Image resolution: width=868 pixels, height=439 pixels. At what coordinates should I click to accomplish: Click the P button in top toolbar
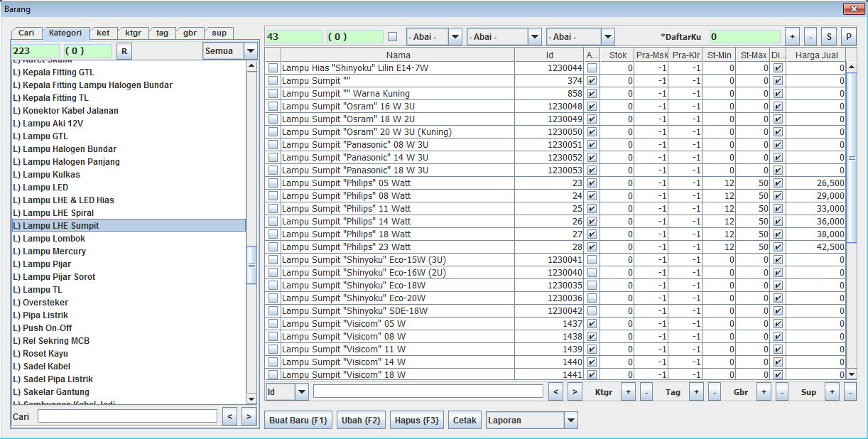pos(848,36)
